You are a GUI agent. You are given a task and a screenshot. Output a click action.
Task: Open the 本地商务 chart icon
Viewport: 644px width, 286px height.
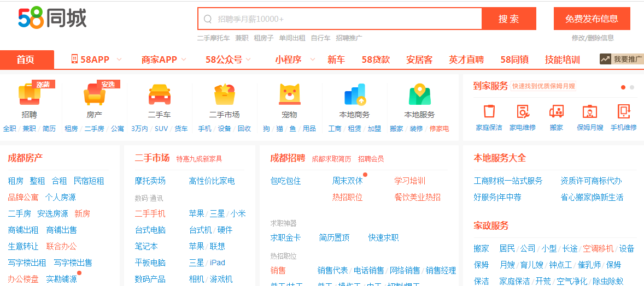coord(354,95)
